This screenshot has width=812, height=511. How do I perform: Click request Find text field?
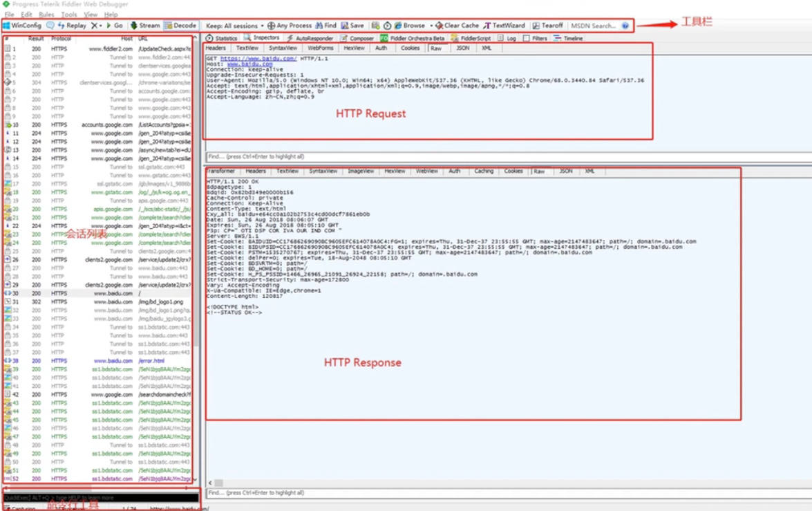509,156
